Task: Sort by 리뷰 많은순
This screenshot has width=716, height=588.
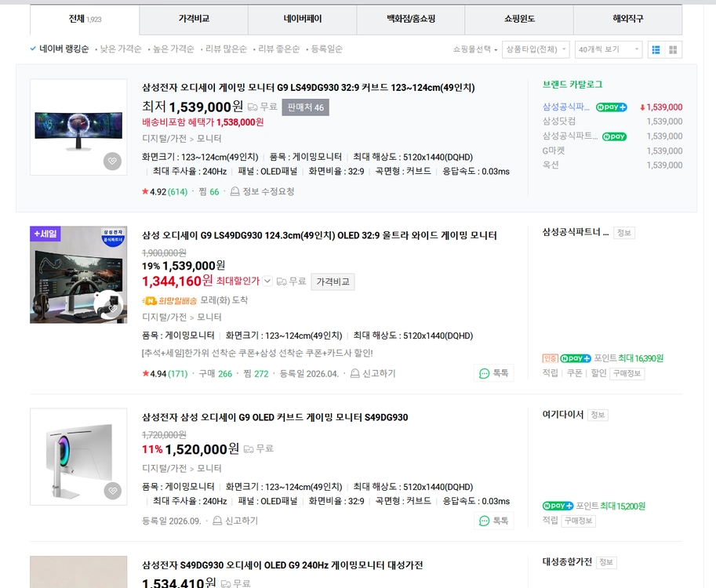Action: coord(226,49)
